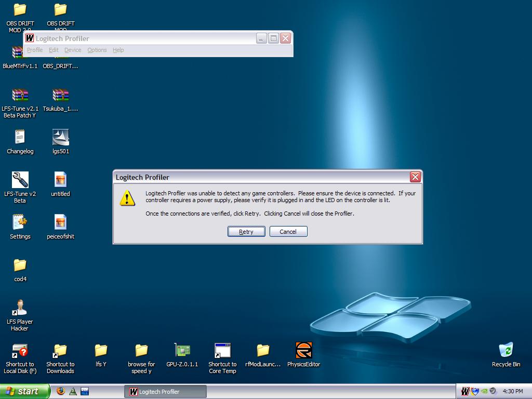The width and height of the screenshot is (532, 399).
Task: Select the lfs Y folder icon
Action: (x=101, y=351)
